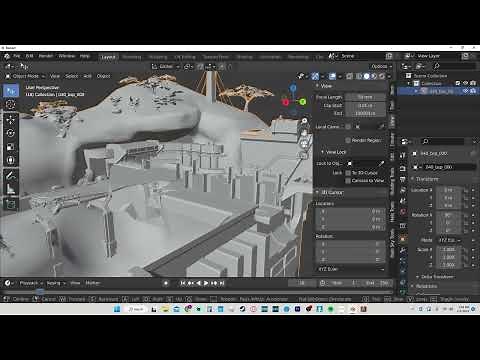Enable Lock To 3D Cursor checkbox
The image size is (480, 360).
[x=348, y=173]
